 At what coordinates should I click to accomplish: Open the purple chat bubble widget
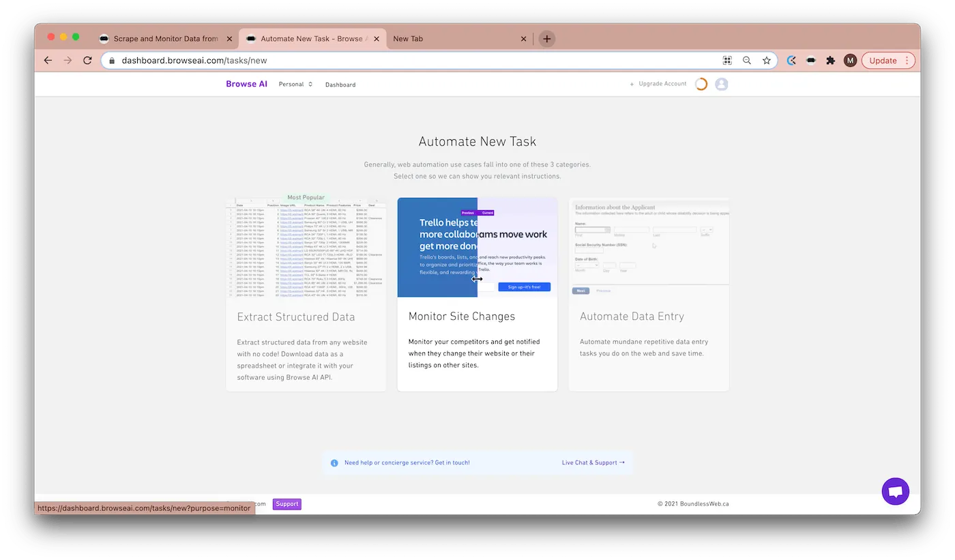[896, 491]
